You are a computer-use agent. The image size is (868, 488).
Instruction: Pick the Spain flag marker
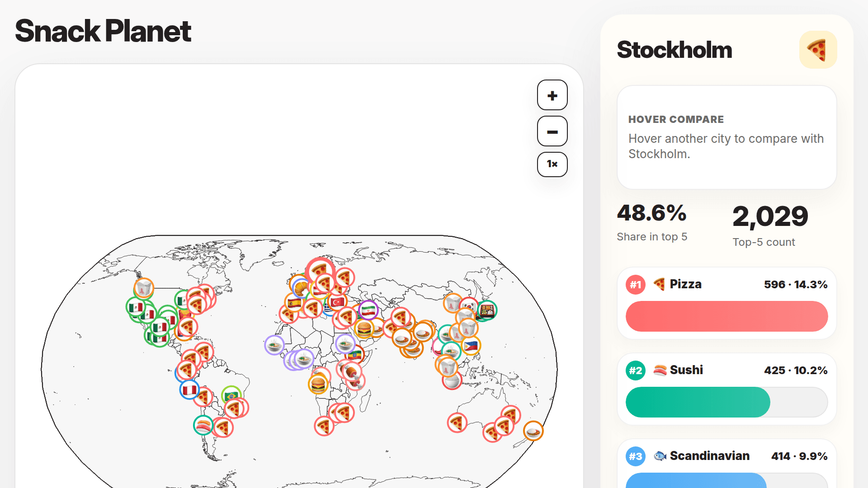294,303
